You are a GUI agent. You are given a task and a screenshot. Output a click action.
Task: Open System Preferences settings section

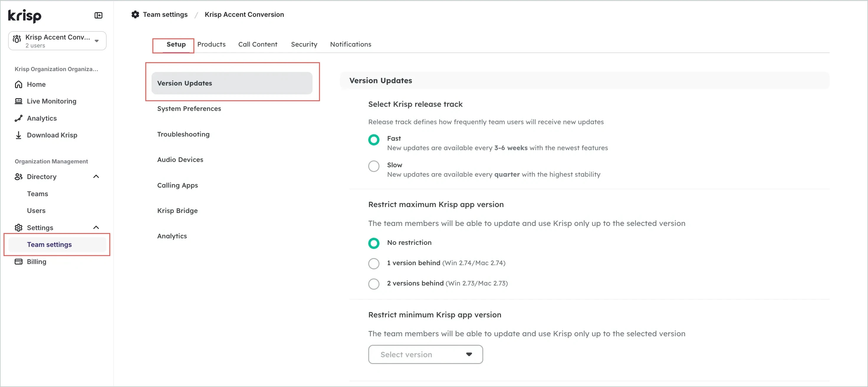click(x=189, y=109)
